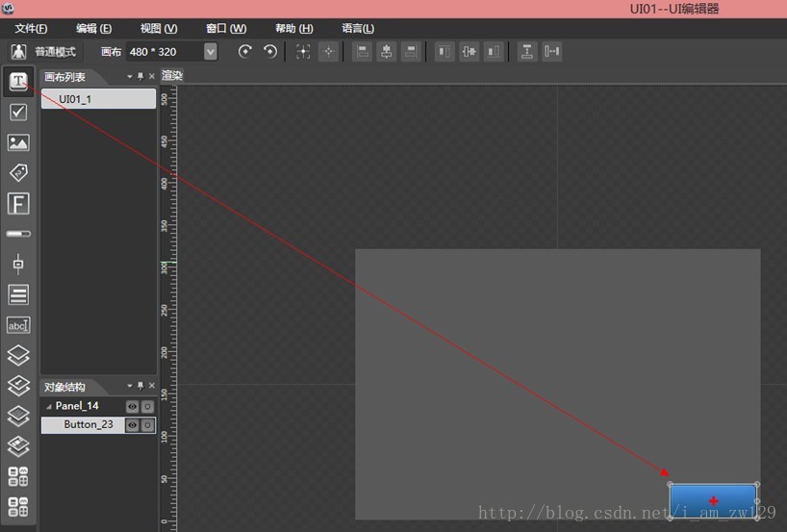Click the bottommost widget-grid icon in toolbox

18,507
